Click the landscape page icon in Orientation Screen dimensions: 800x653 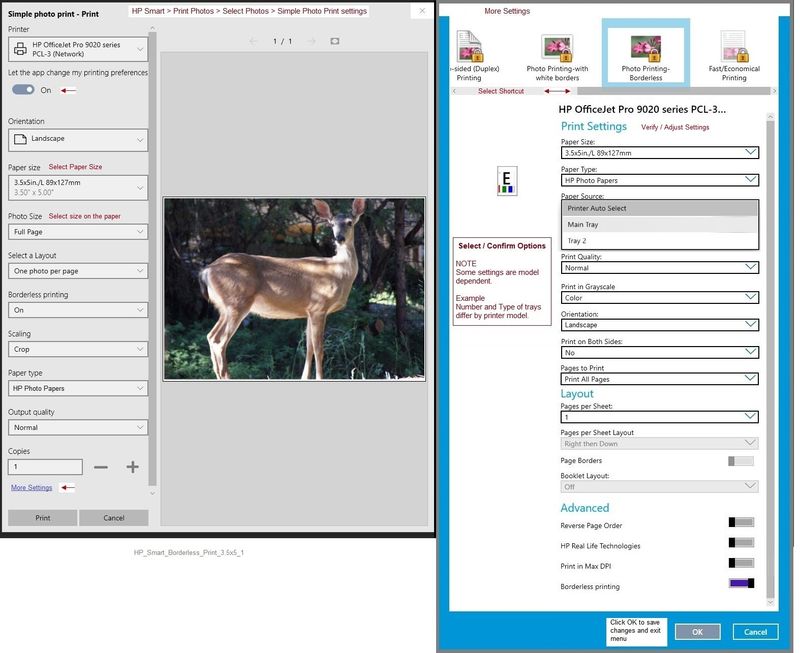(x=20, y=139)
